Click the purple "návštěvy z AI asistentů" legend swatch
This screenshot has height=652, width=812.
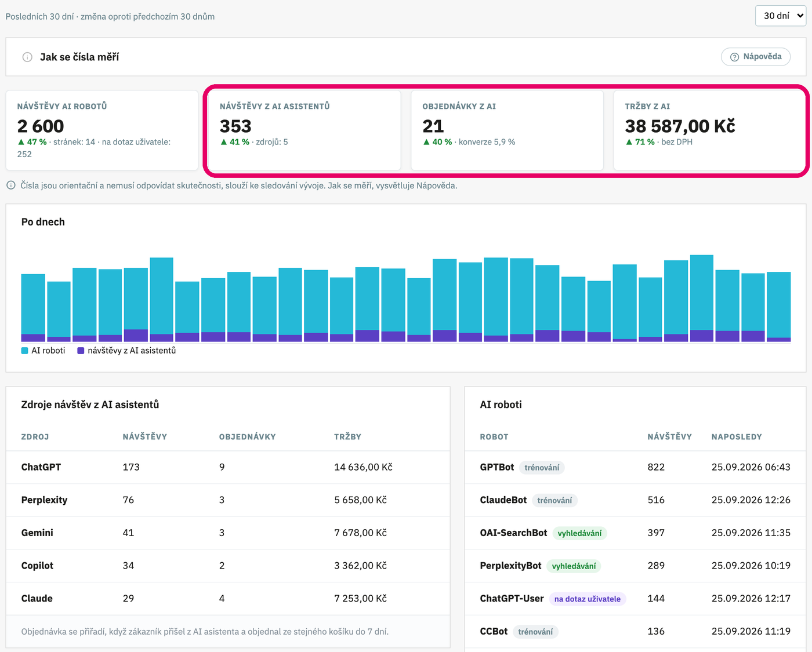[81, 351]
